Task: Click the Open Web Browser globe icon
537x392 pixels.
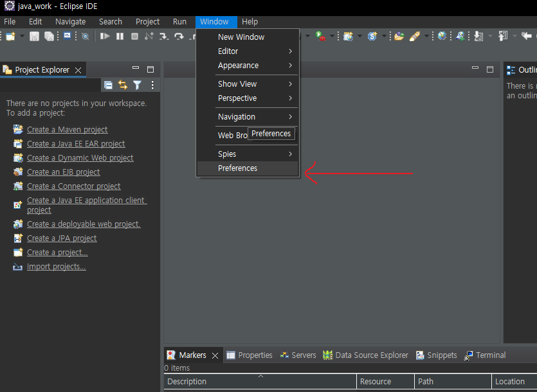Action: [442, 35]
